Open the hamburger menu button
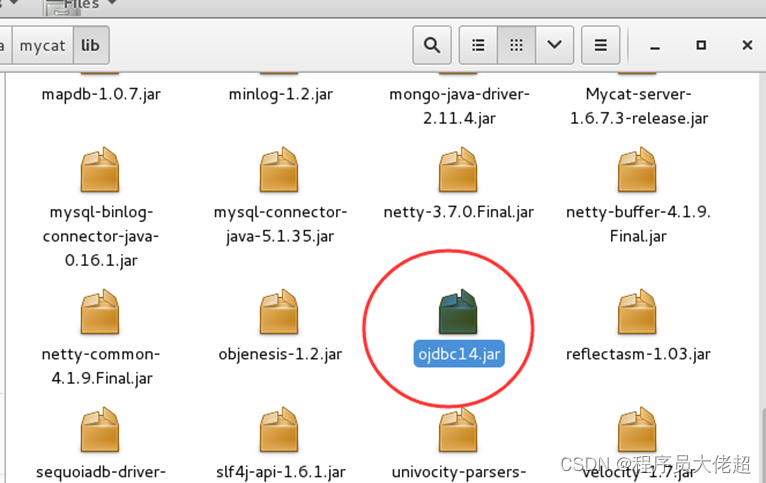The width and height of the screenshot is (766, 483). [x=600, y=45]
